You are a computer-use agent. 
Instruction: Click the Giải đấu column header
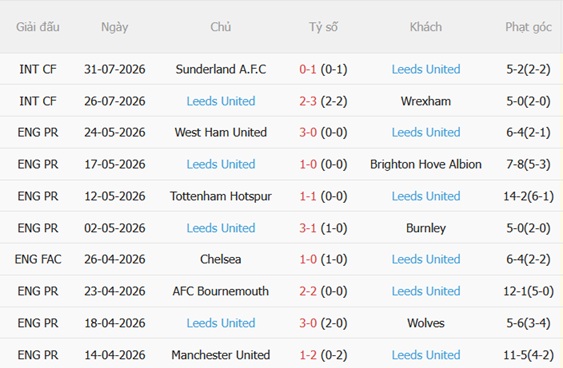tap(38, 27)
